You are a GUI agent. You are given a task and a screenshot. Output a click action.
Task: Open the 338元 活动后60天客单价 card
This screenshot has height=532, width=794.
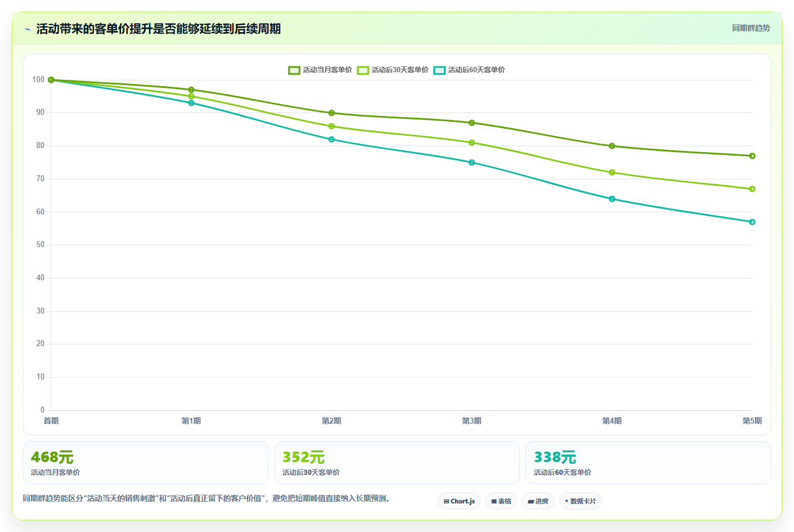click(x=648, y=463)
